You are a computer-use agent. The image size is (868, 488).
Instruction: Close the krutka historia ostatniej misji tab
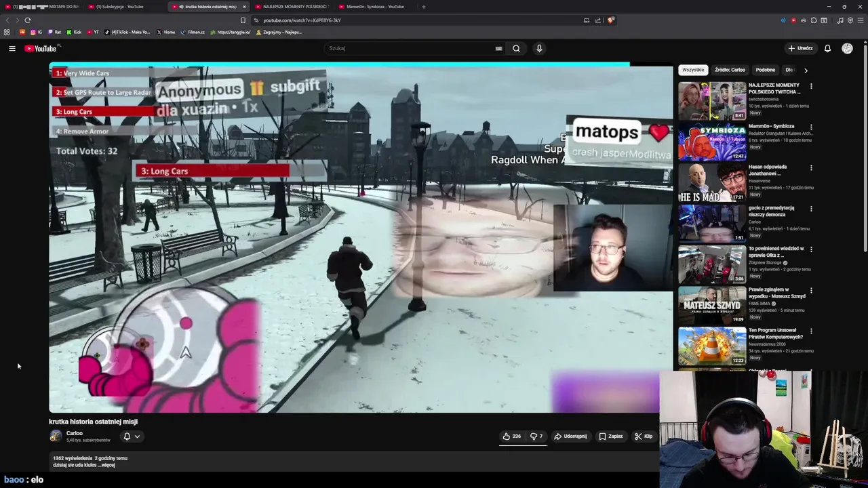click(244, 7)
